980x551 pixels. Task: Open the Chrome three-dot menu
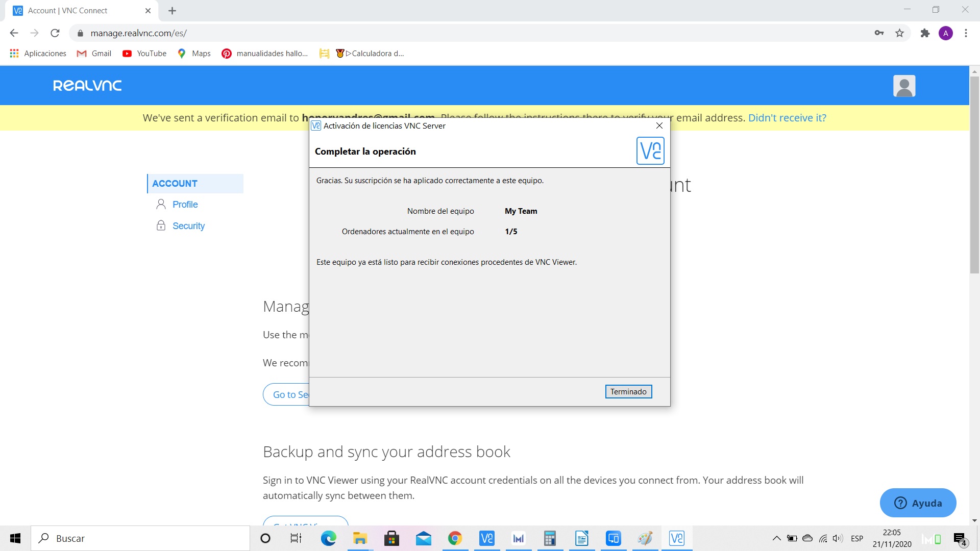pyautogui.click(x=965, y=33)
